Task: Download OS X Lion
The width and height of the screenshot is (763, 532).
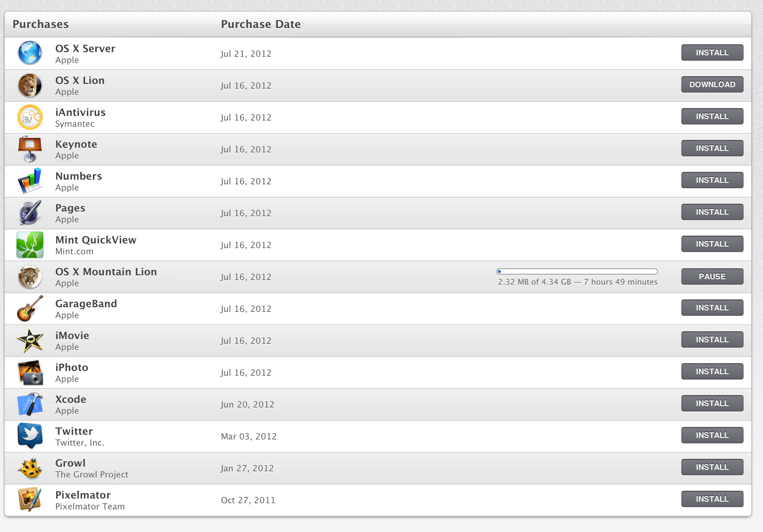Action: (x=712, y=84)
